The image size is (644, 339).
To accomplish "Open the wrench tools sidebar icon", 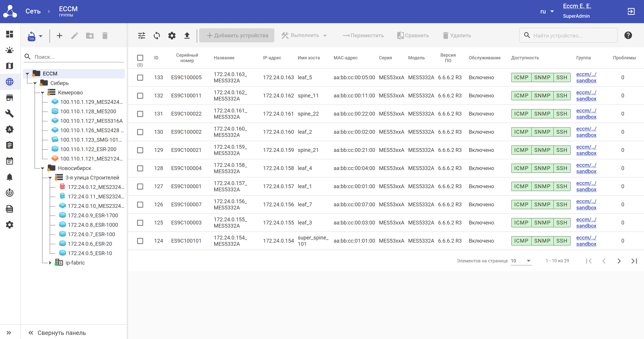I will coord(9,113).
